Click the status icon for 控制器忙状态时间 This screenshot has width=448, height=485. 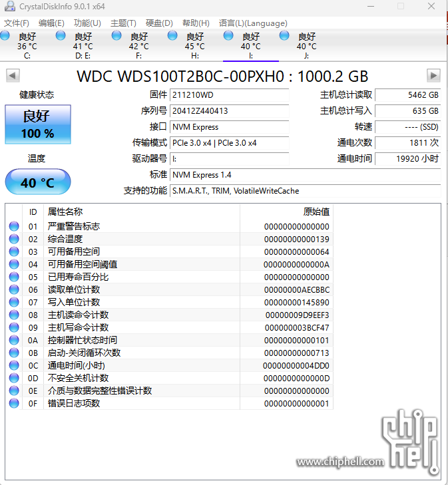coord(14,340)
